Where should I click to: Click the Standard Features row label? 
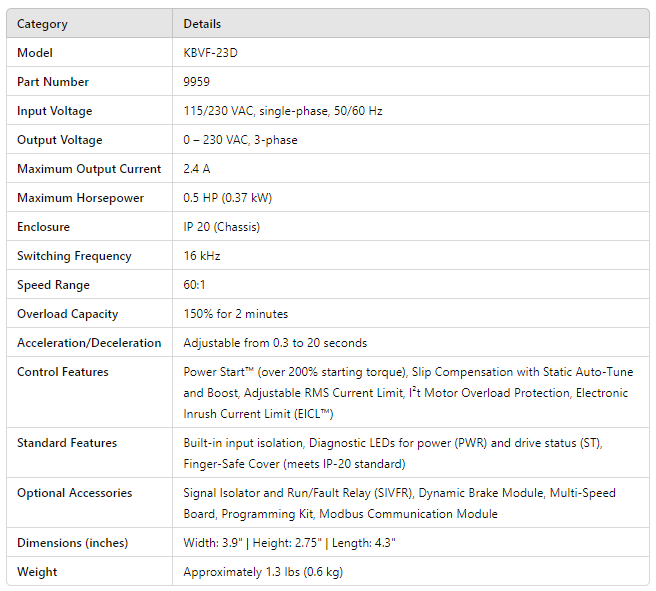67,443
